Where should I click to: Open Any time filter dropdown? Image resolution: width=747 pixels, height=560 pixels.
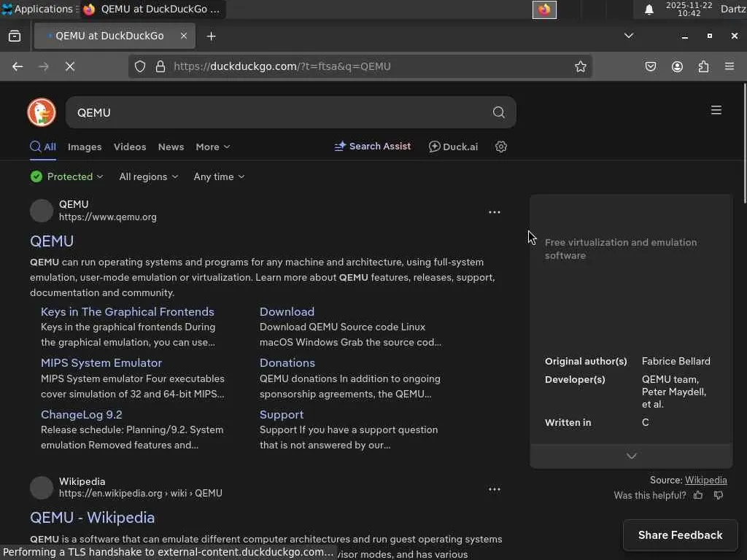(x=219, y=176)
